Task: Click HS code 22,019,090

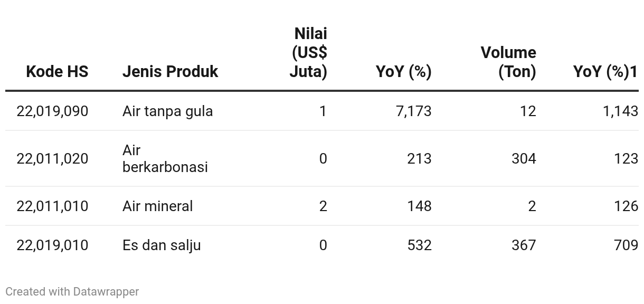Action: tap(52, 111)
